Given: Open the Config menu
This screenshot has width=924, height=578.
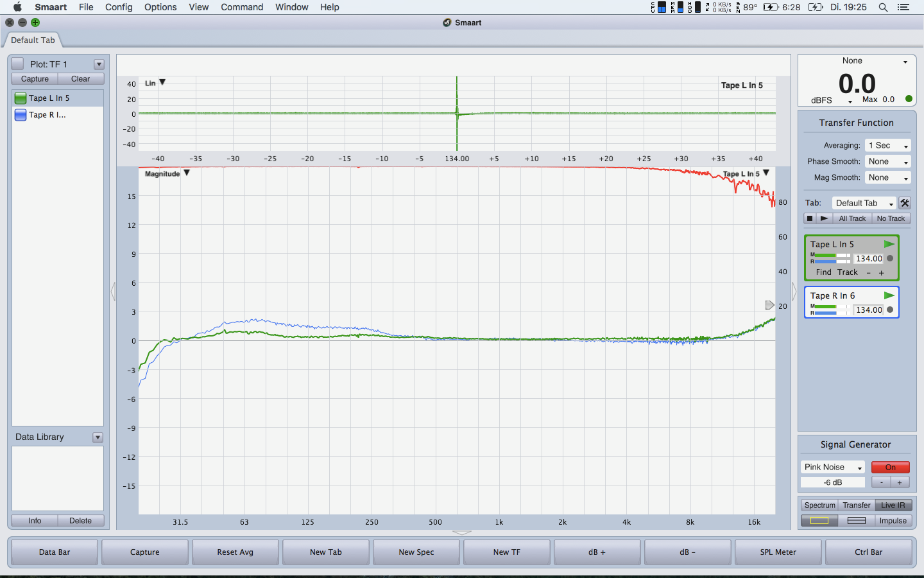Looking at the screenshot, I should tap(119, 7).
